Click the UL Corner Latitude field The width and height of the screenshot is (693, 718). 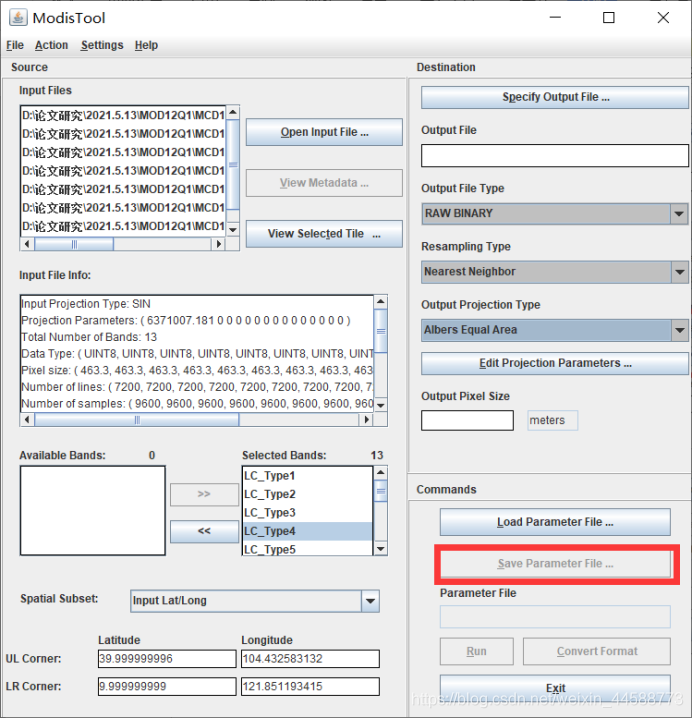click(x=167, y=659)
